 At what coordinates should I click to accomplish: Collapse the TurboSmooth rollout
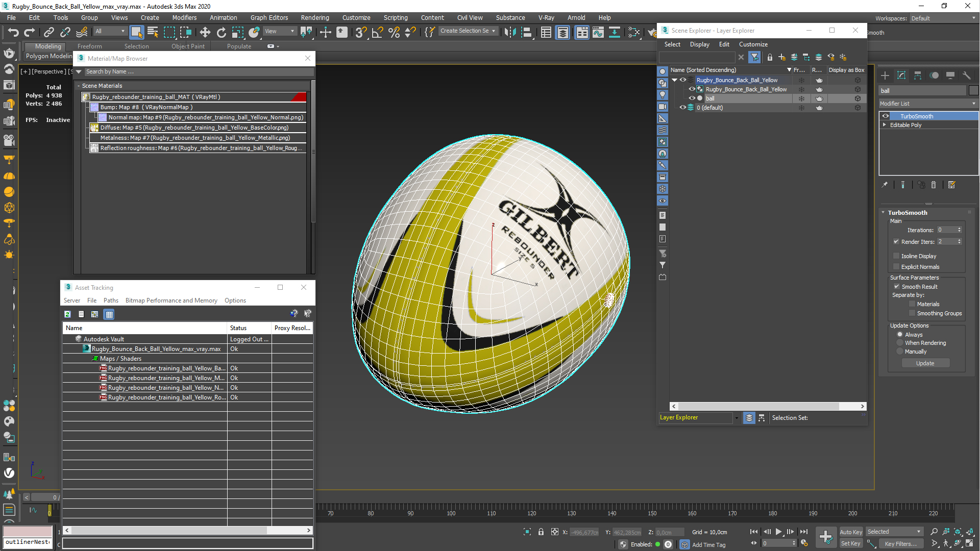[883, 213]
